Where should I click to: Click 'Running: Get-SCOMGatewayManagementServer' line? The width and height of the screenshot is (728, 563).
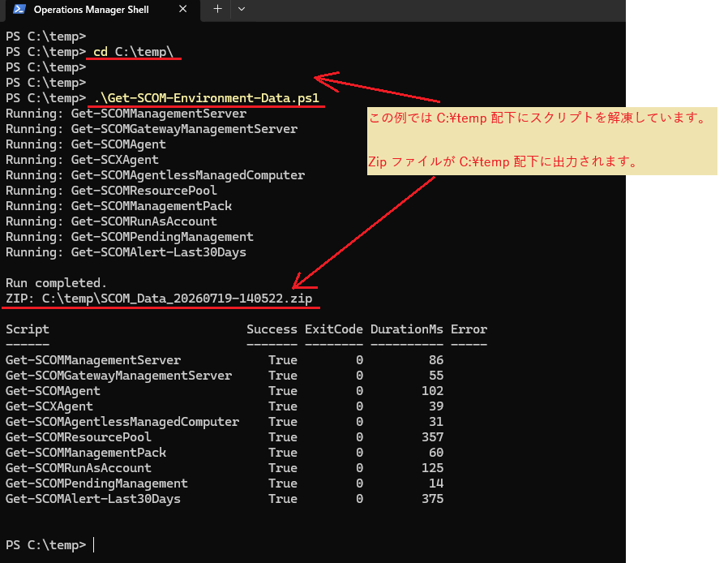[152, 129]
